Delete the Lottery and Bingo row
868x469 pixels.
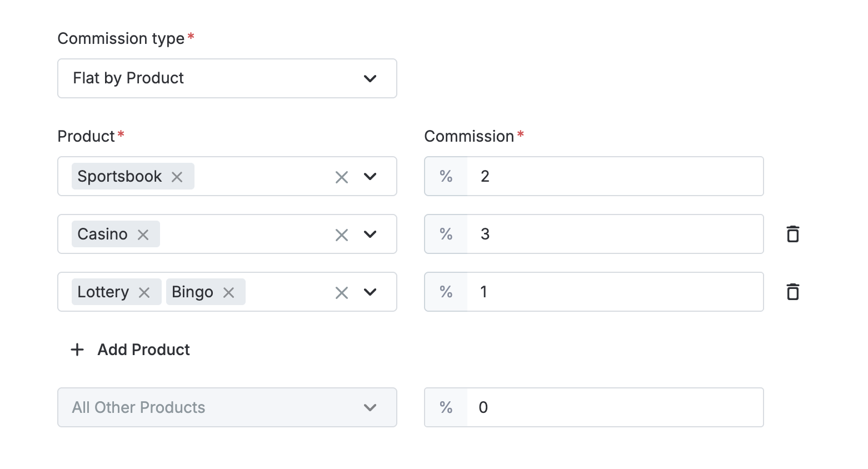pos(793,292)
